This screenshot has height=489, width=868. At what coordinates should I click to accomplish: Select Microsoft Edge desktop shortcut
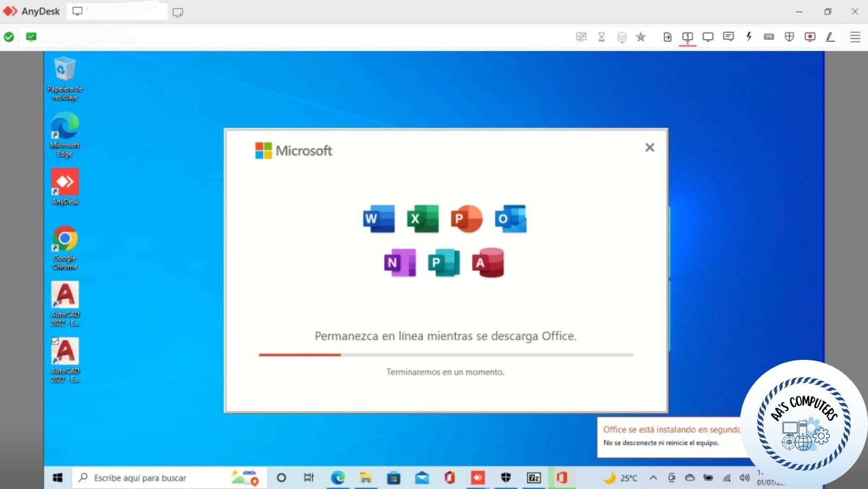[x=65, y=135]
